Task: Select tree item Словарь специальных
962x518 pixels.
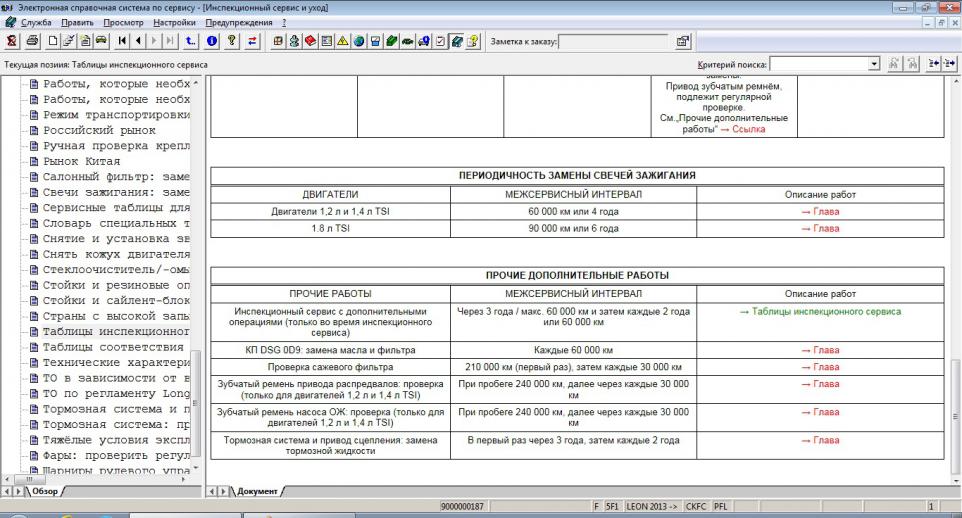Action: tap(116, 223)
